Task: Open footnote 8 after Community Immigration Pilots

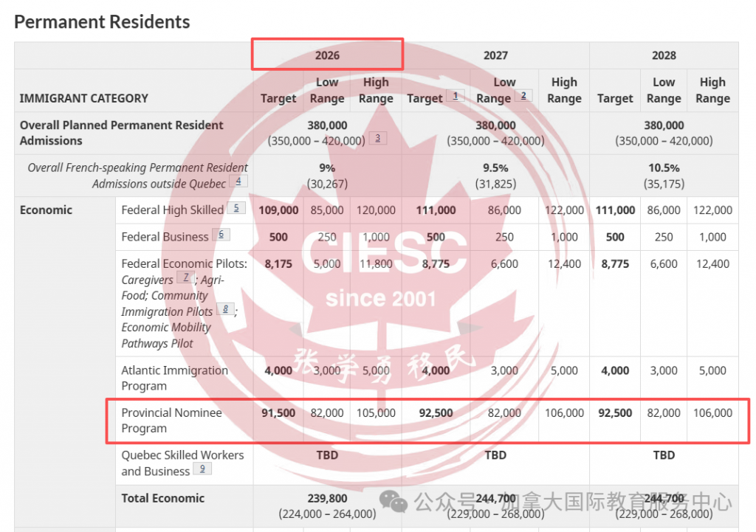Action: click(x=225, y=310)
